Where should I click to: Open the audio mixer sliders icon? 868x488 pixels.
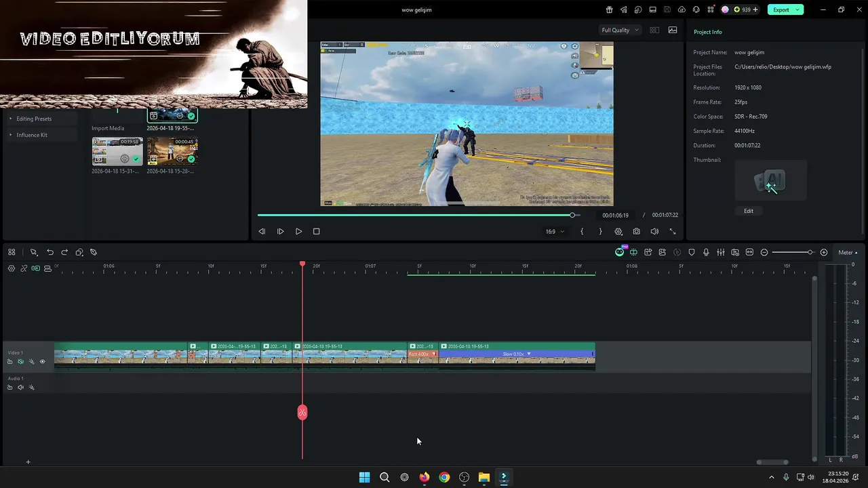click(x=721, y=252)
